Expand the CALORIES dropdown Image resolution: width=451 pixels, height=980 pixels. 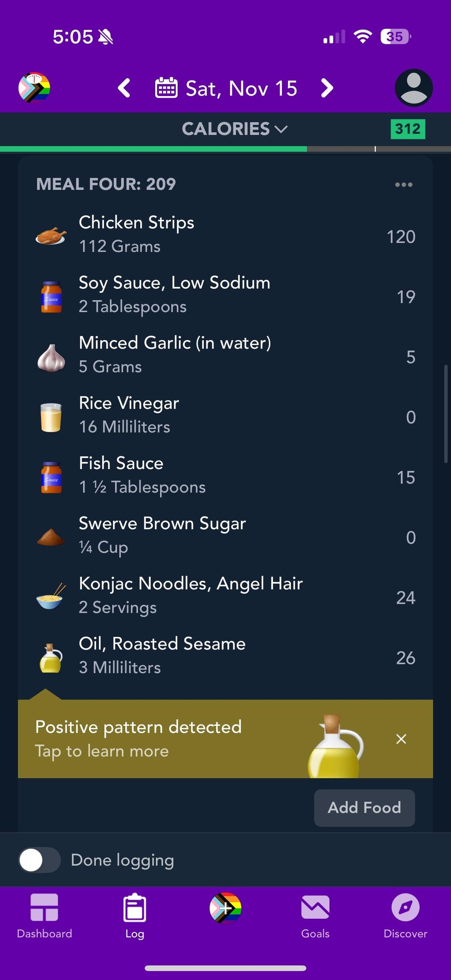click(x=234, y=129)
